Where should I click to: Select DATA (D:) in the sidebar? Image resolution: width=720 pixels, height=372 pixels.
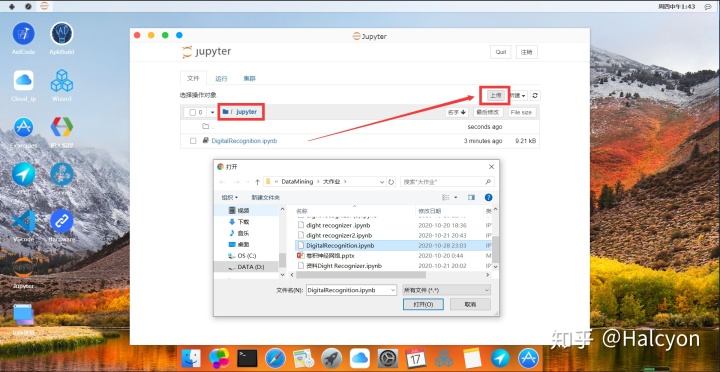[x=246, y=267]
